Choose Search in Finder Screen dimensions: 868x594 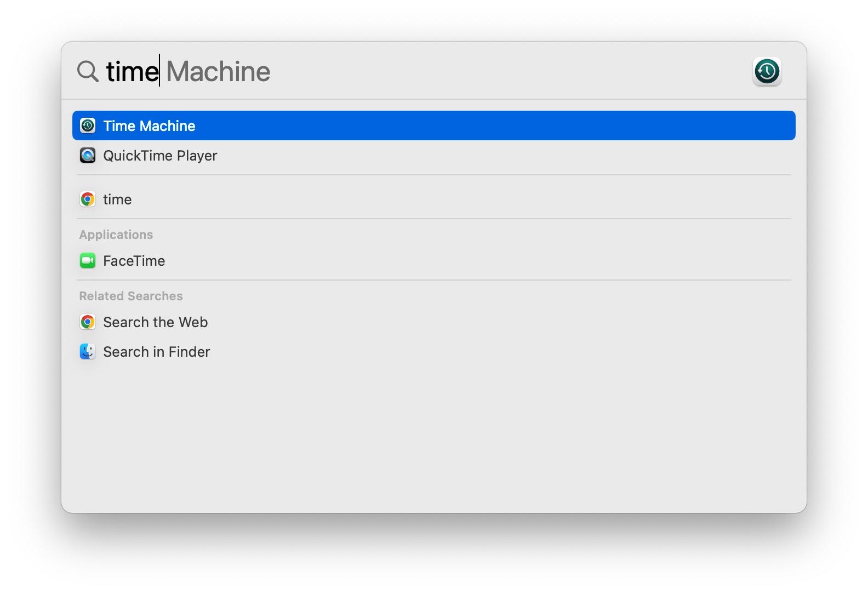click(434, 351)
